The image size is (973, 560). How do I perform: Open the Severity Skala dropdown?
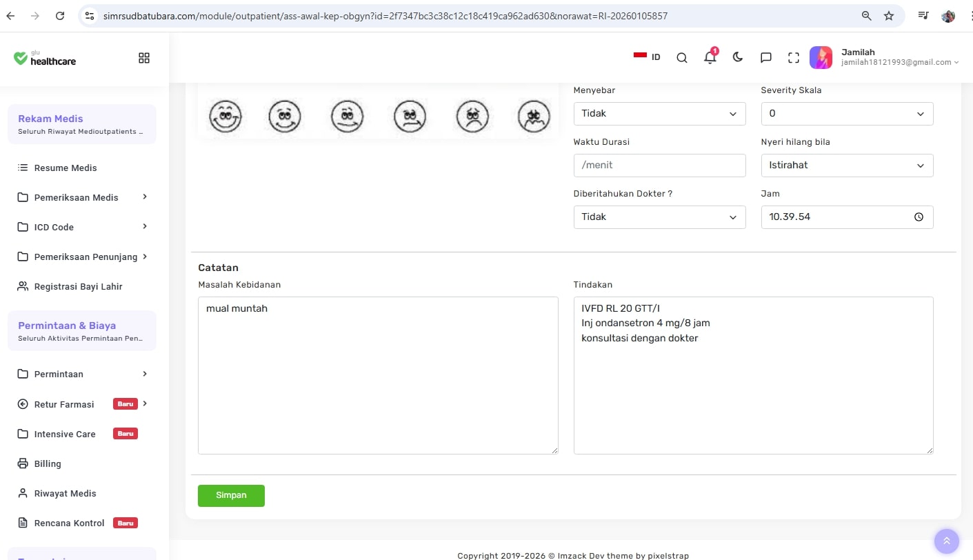[x=847, y=114]
